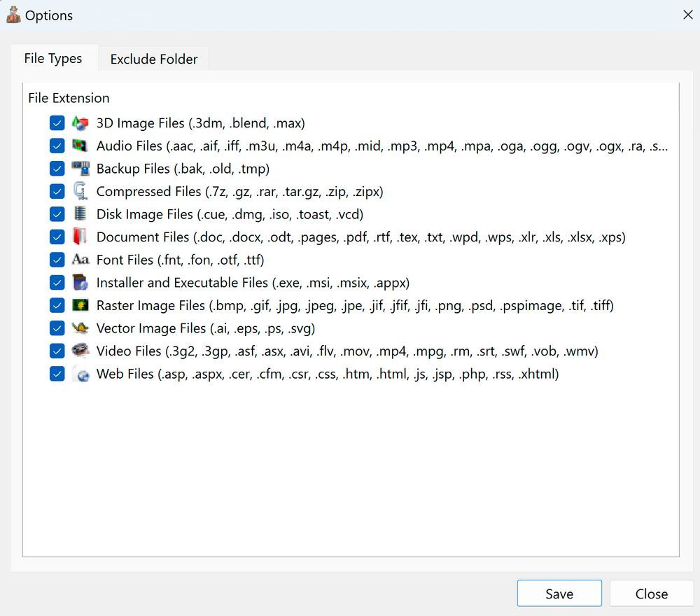Click the app icon in the title bar
This screenshot has width=700, height=616.
[13, 14]
